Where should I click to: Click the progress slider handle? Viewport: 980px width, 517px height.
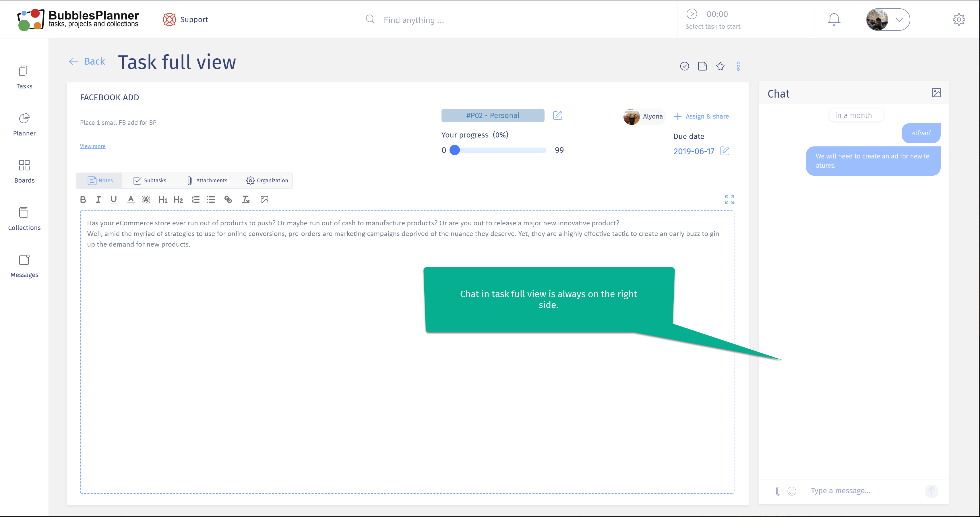tap(454, 150)
